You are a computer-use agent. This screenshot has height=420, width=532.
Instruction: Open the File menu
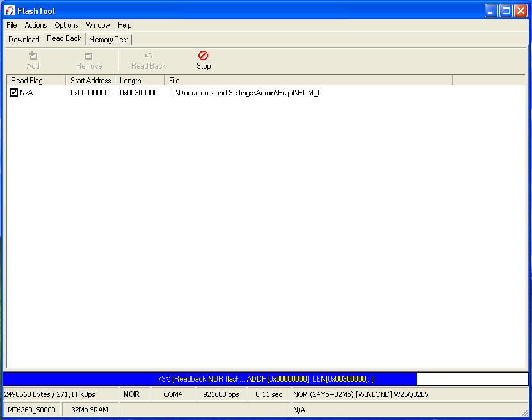(x=12, y=25)
